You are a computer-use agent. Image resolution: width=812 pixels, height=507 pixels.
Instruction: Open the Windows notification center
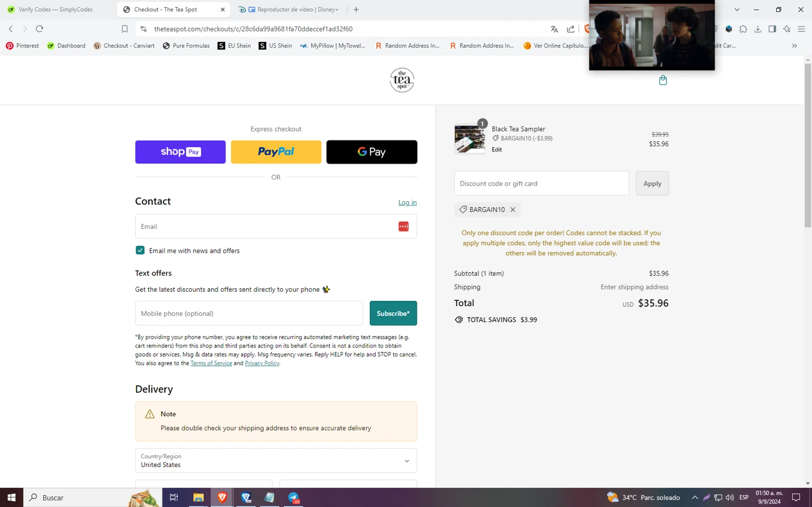coord(796,497)
